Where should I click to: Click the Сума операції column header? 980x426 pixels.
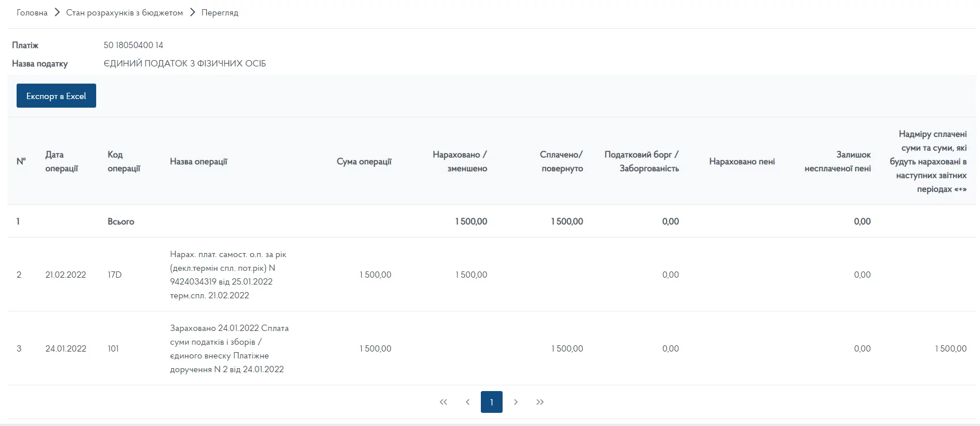click(364, 161)
